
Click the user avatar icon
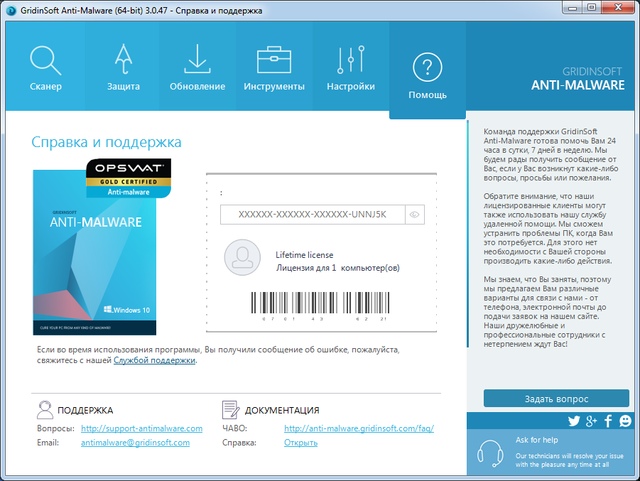pyautogui.click(x=242, y=257)
